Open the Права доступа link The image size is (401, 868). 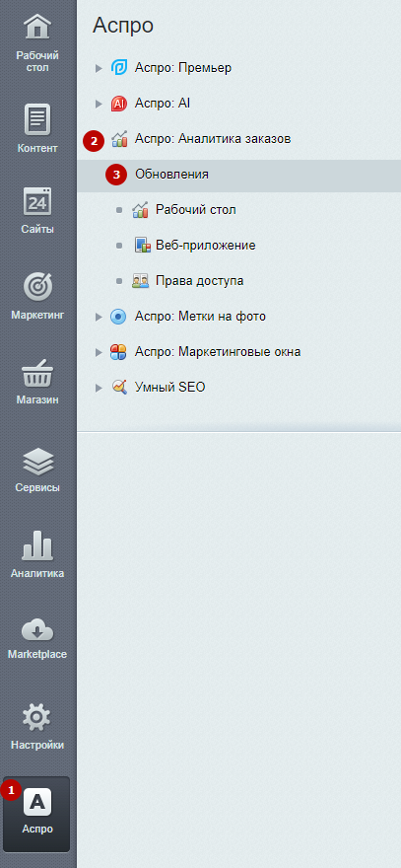click(199, 281)
